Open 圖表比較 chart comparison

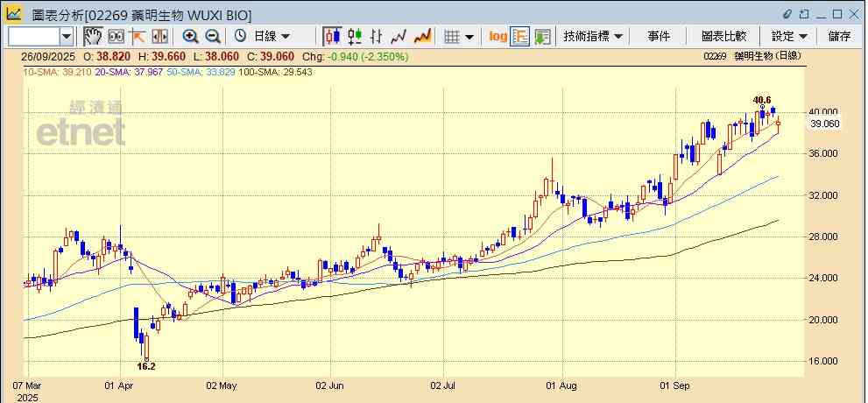(x=724, y=37)
